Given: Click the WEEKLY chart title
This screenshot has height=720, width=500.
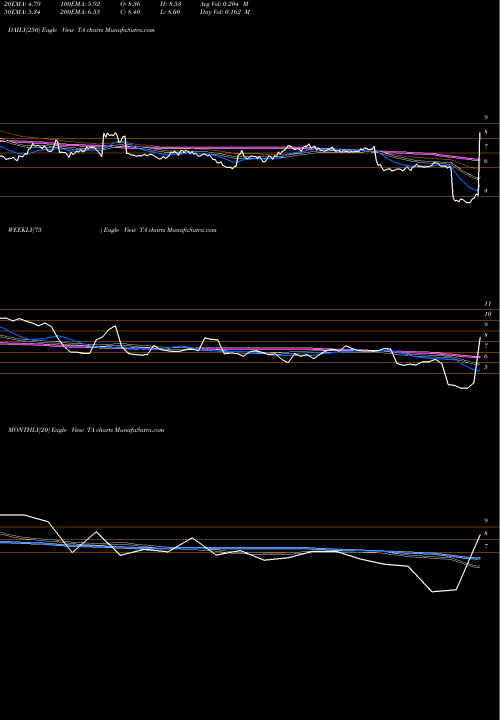Looking at the screenshot, I should pos(112,230).
